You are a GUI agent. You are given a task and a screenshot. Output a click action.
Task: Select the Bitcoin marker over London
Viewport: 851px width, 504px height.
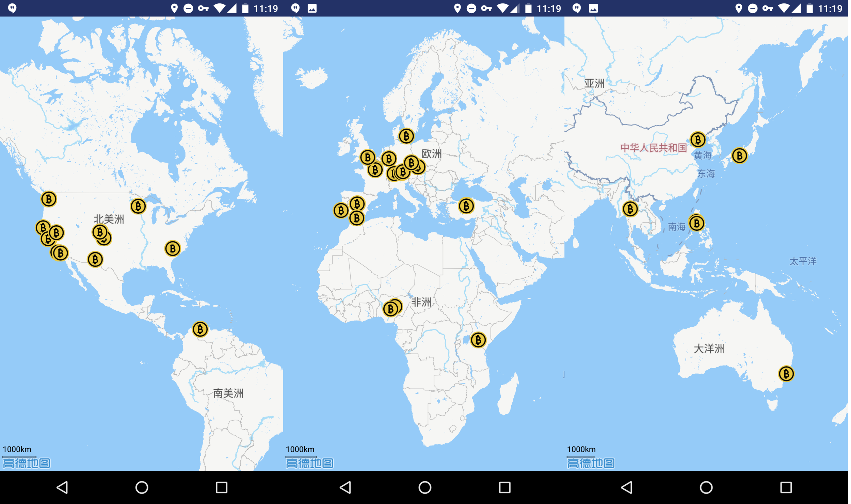point(368,158)
